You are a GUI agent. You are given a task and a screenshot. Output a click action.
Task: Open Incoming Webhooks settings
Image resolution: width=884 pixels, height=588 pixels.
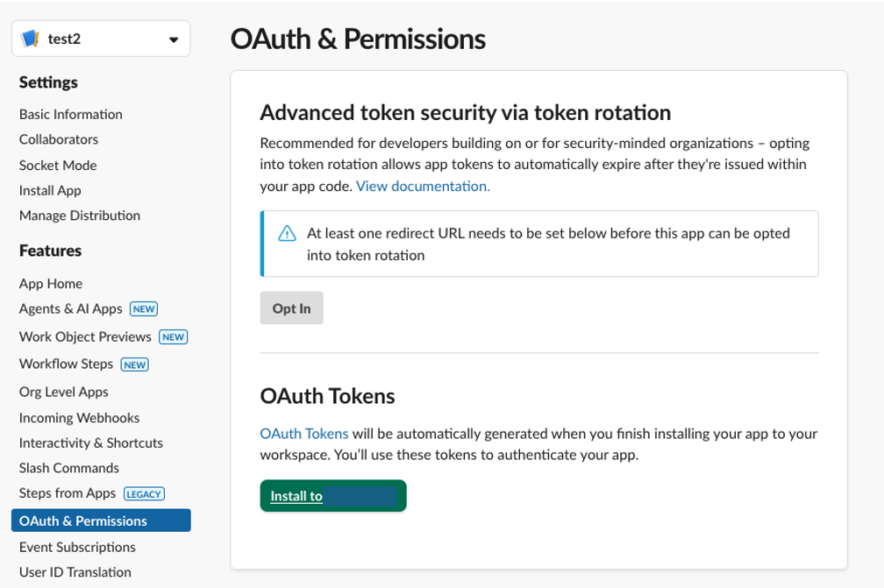pyautogui.click(x=79, y=418)
